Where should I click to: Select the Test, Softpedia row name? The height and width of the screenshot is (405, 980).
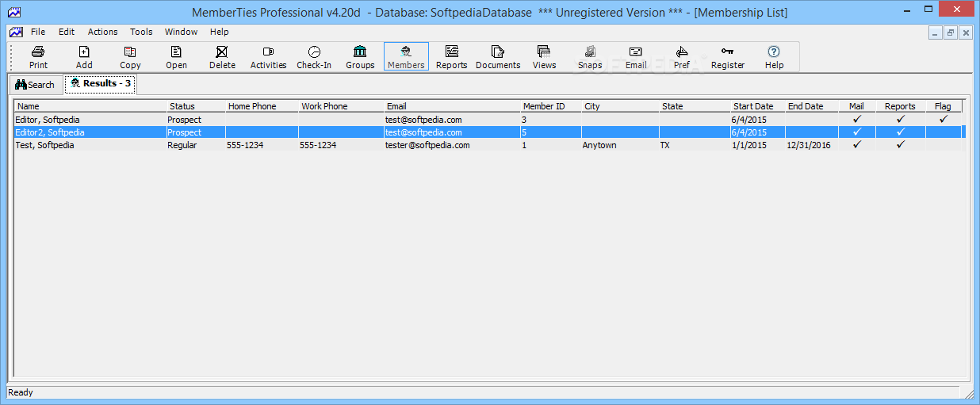coord(44,145)
